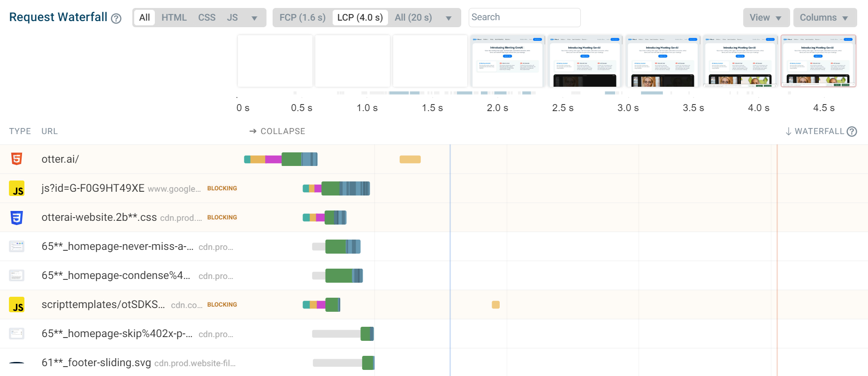Click the second blank filmstrip frame
Screen dimensions: 868x376
click(352, 61)
